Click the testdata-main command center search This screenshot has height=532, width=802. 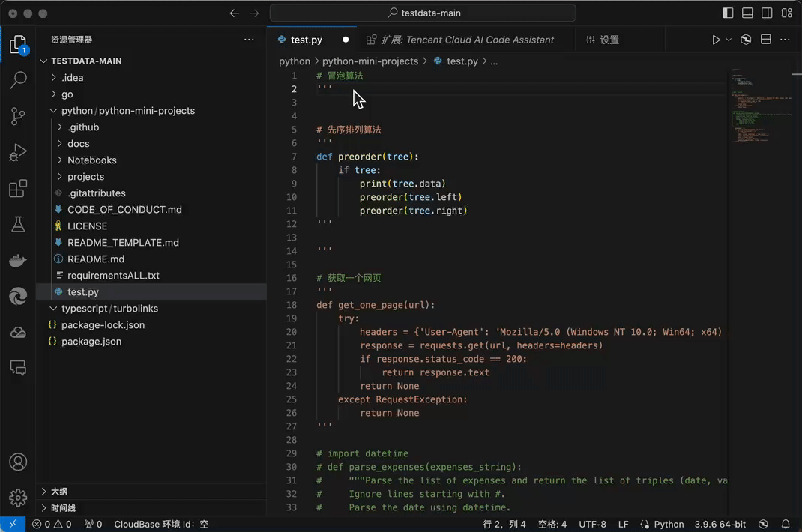point(423,13)
